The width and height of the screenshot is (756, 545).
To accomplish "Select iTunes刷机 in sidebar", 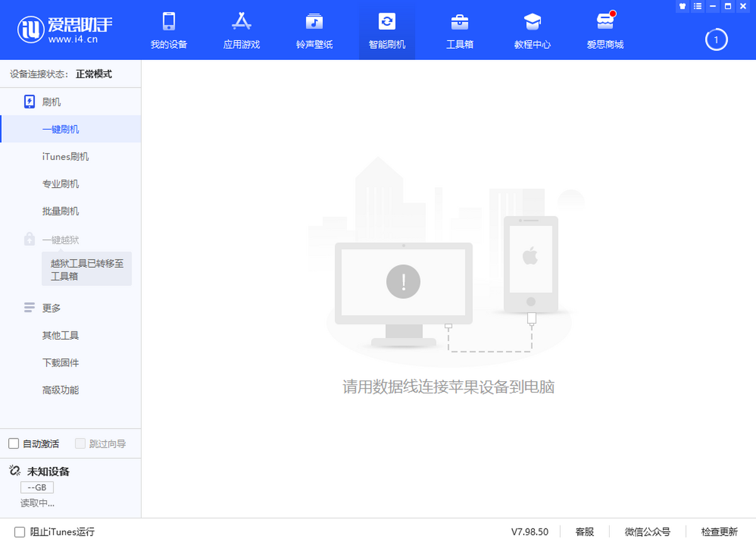I will pyautogui.click(x=66, y=157).
